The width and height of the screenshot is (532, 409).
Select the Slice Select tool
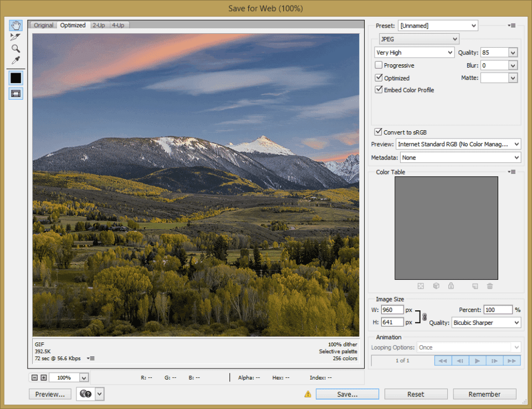tap(16, 37)
